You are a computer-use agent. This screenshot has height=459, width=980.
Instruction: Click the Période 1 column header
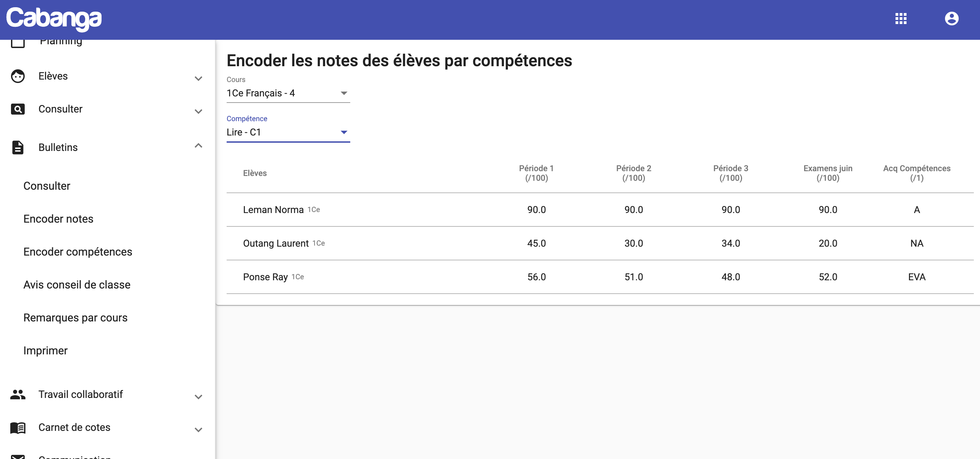536,173
